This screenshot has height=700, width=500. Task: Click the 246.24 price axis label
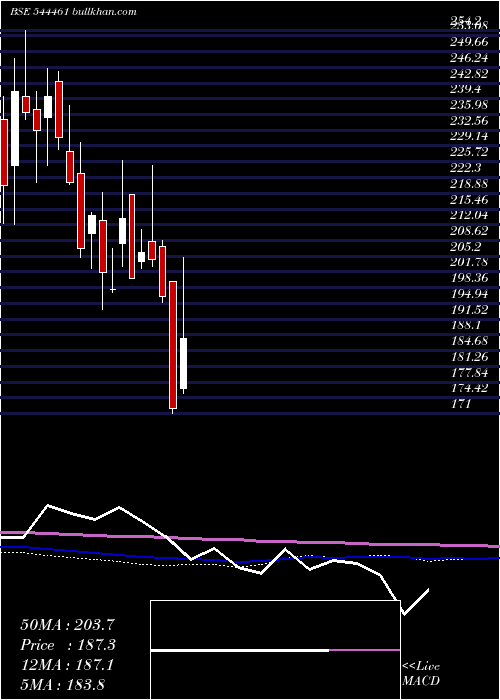tap(468, 58)
